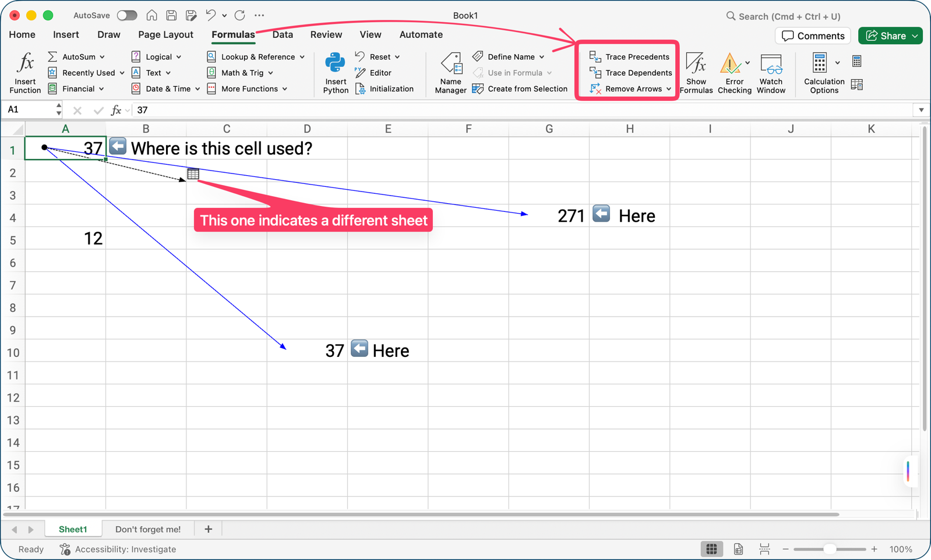
Task: Click Accessibility: Investigate status icon
Action: click(65, 549)
